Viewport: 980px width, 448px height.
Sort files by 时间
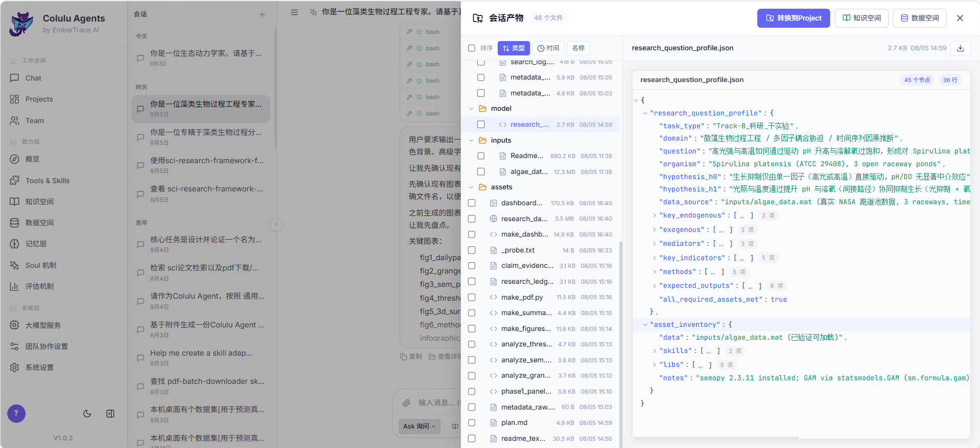[x=548, y=48]
